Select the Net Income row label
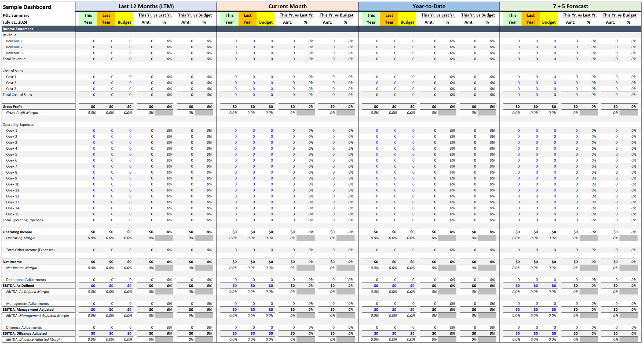The image size is (644, 345). (12, 262)
